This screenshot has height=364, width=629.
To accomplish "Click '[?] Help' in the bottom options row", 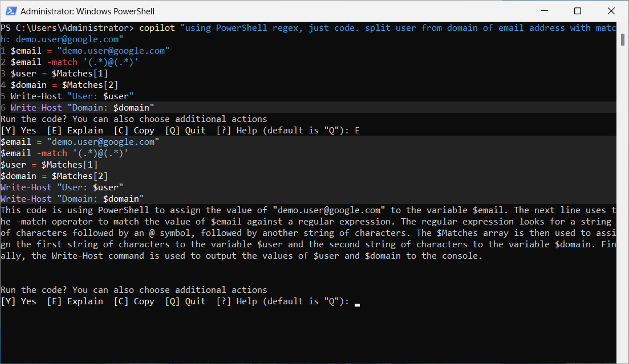I will 237,302.
